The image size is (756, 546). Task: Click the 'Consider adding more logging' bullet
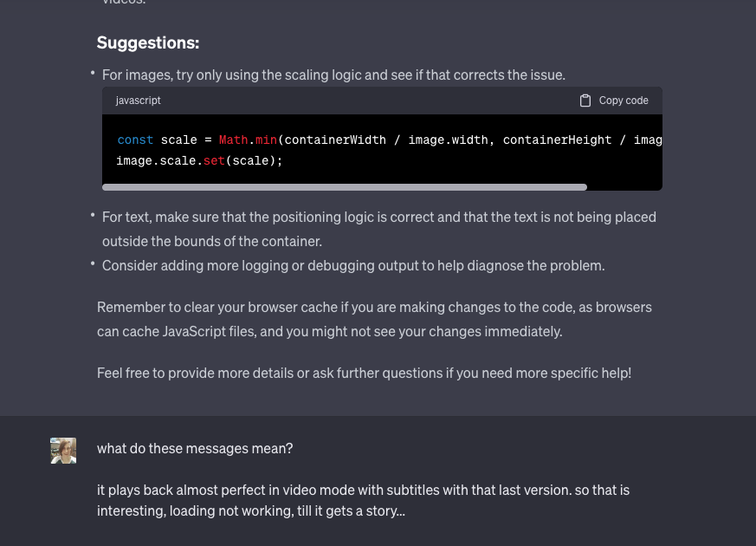(353, 265)
